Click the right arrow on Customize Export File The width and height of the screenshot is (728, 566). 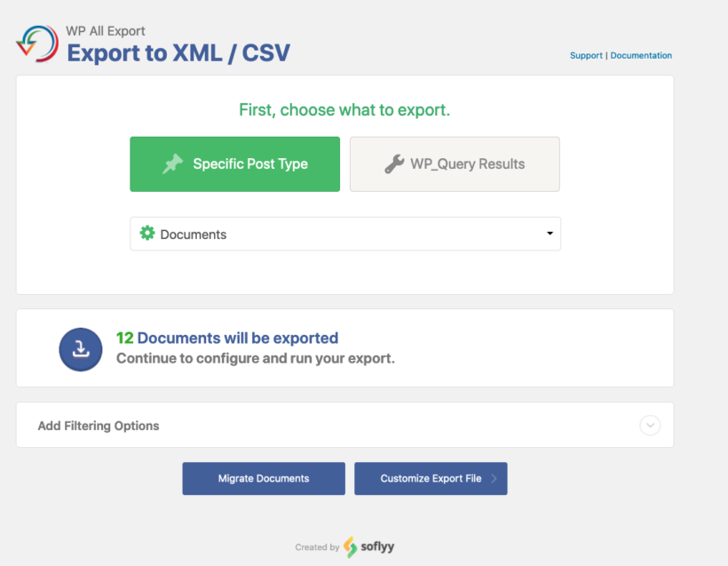495,479
